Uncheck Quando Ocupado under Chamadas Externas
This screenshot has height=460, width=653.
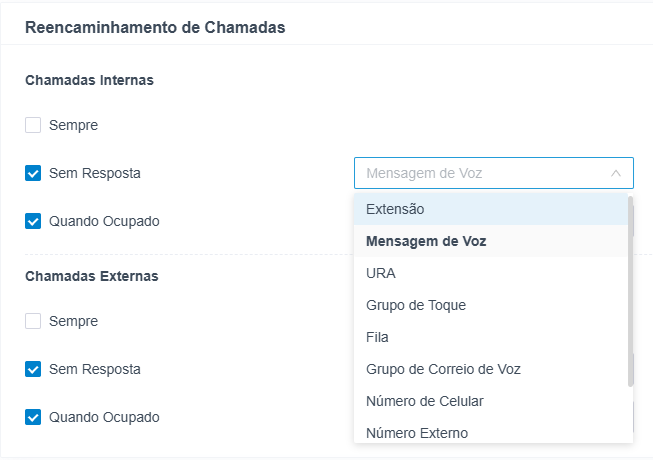[x=33, y=417]
